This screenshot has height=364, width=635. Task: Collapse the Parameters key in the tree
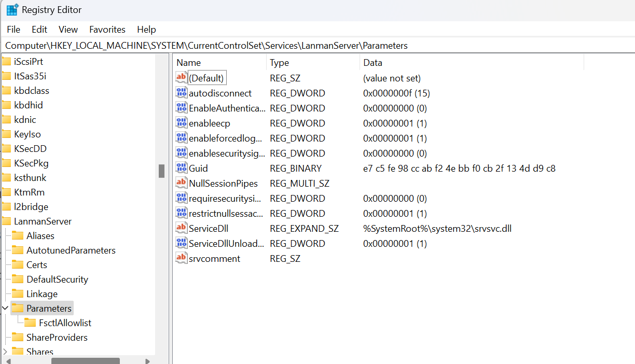tap(5, 308)
